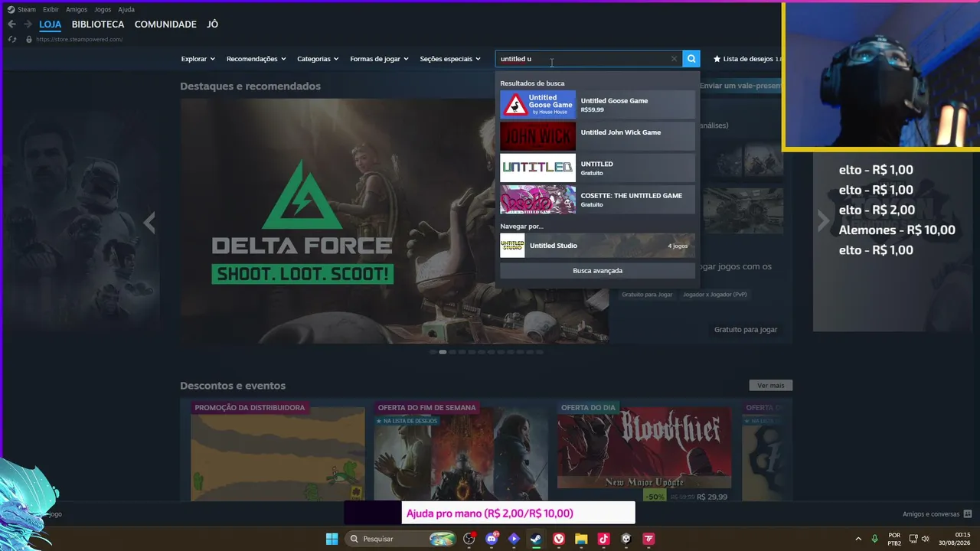This screenshot has width=980, height=551.
Task: Go back with the left arrow
Action: point(11,24)
